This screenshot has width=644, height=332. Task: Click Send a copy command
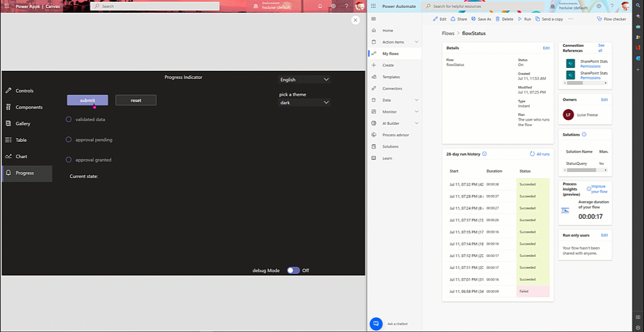pyautogui.click(x=549, y=19)
